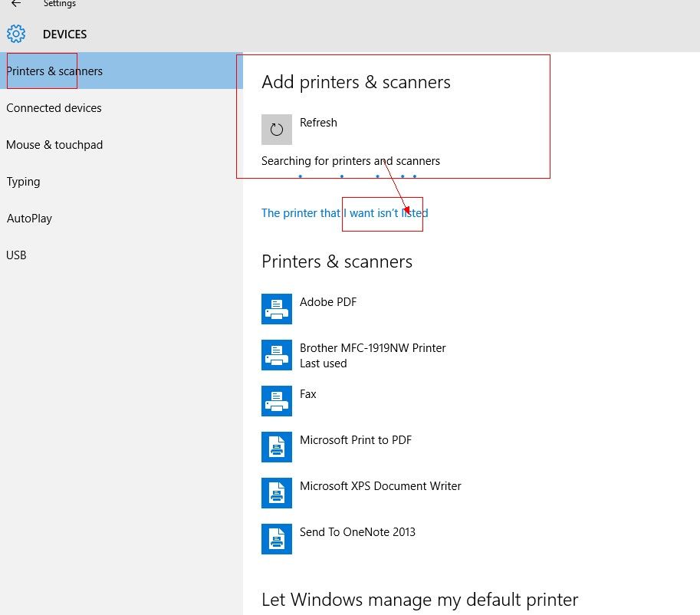Open AutoPlay settings
Image resolution: width=700 pixels, height=615 pixels.
(x=29, y=219)
